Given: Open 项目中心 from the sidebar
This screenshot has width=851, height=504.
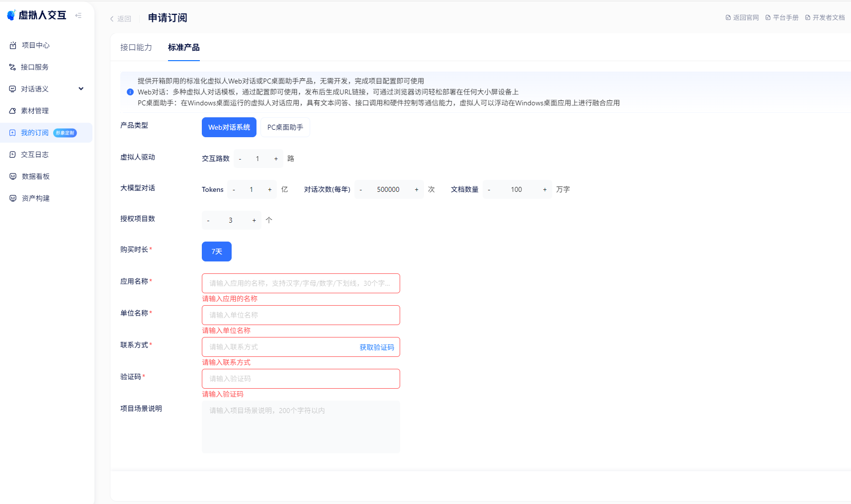Looking at the screenshot, I should coord(35,45).
